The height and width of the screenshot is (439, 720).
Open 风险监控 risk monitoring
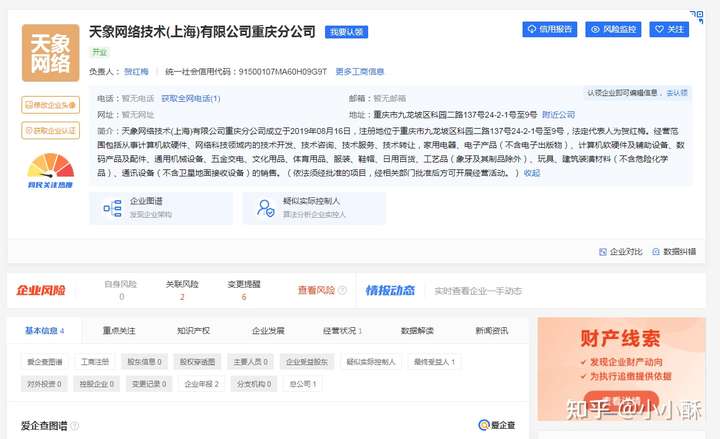pos(613,29)
